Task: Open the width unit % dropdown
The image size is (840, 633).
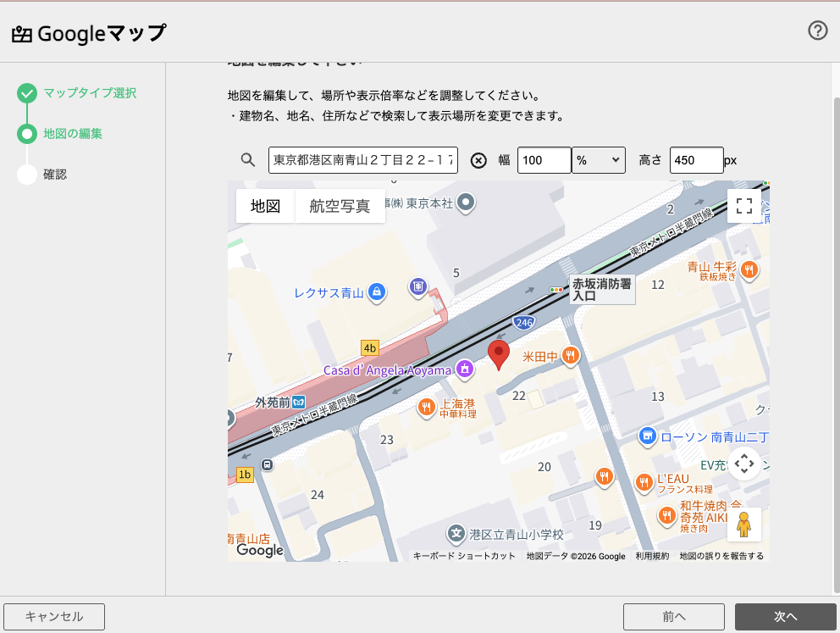Action: pyautogui.click(x=599, y=160)
